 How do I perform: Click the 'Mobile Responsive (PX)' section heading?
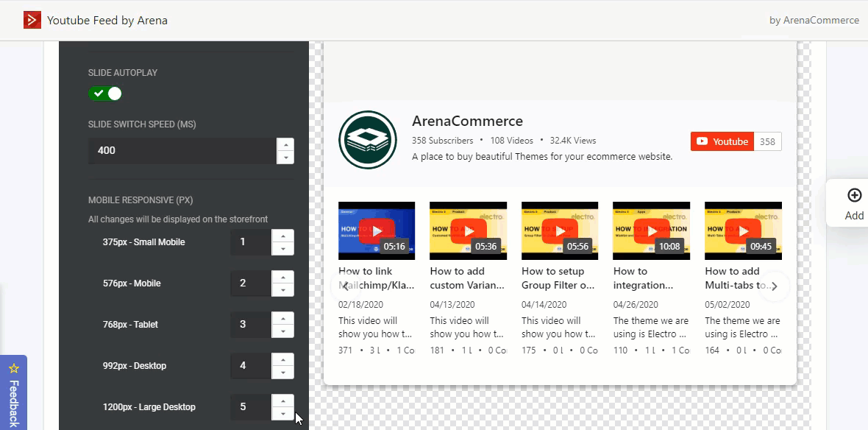pyautogui.click(x=140, y=200)
